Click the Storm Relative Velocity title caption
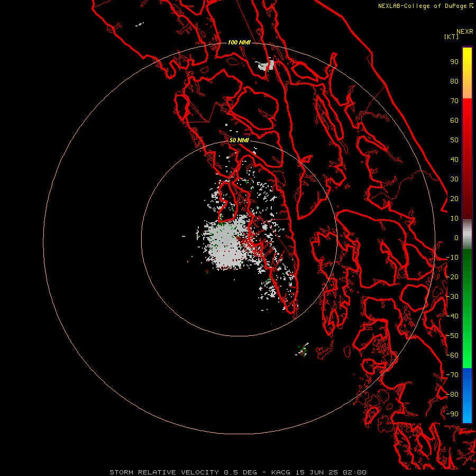 click(237, 472)
